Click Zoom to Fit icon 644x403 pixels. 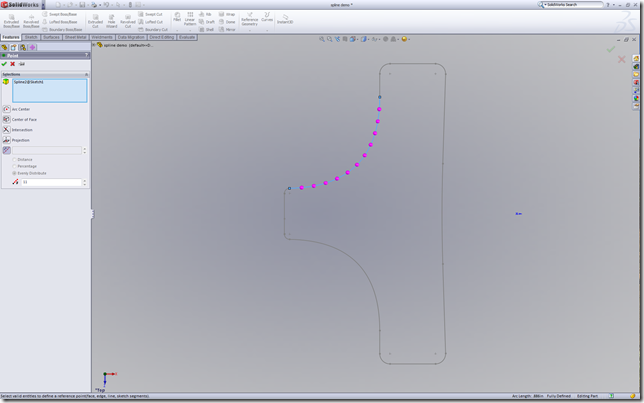pos(322,39)
